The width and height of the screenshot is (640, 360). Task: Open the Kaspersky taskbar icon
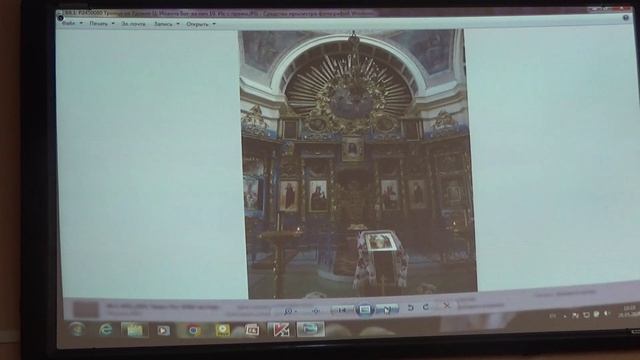point(280,329)
